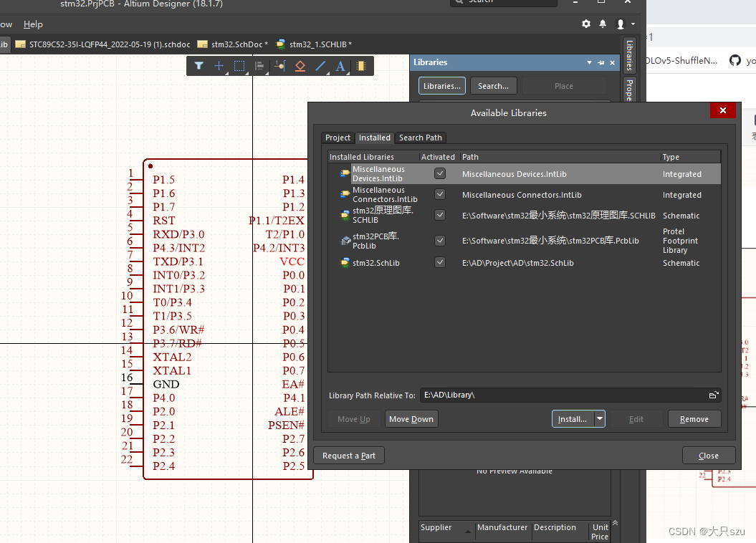Sort by Type column header

[690, 157]
